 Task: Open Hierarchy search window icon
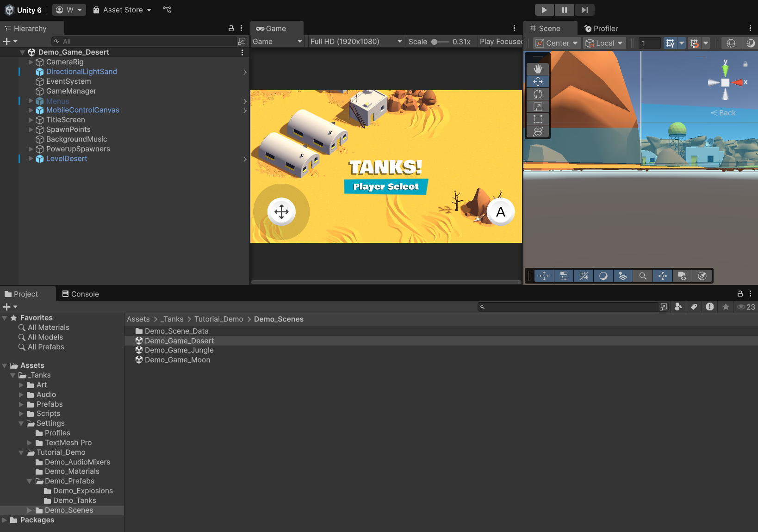pos(242,42)
